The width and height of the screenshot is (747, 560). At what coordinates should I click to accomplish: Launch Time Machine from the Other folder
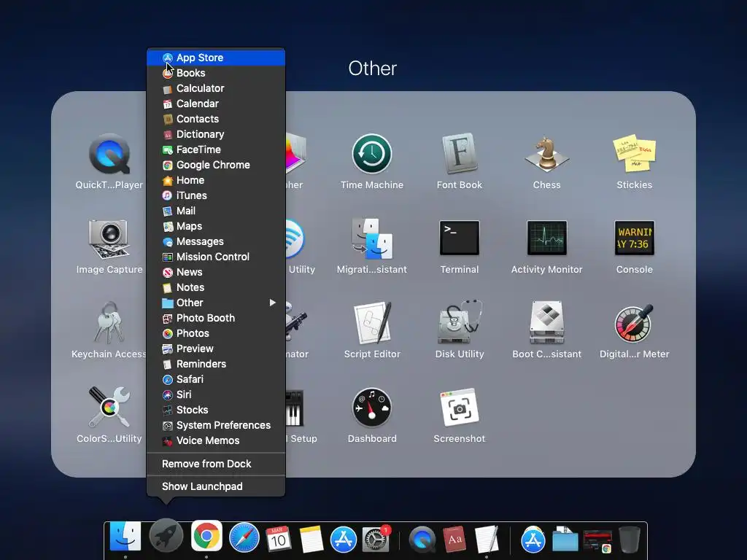[x=371, y=155]
